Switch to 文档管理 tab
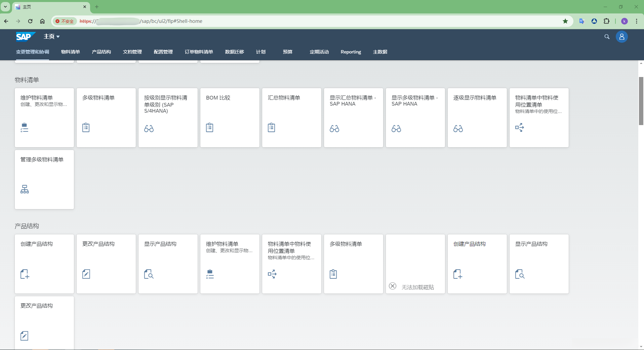This screenshot has height=350, width=644. [x=132, y=52]
